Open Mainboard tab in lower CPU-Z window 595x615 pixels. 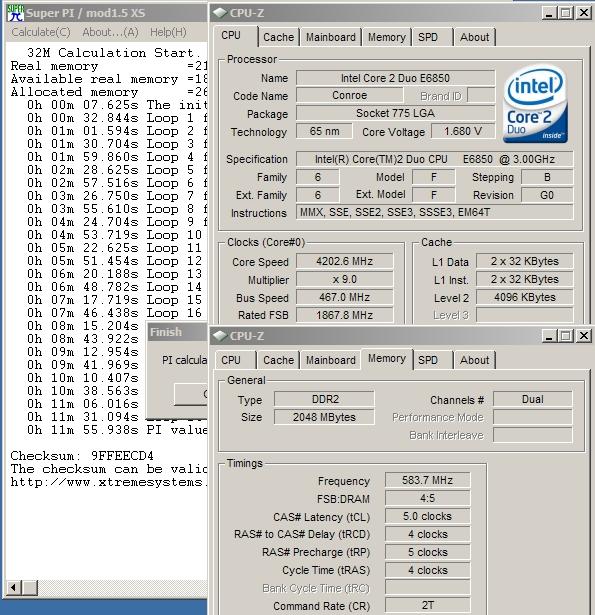point(331,360)
